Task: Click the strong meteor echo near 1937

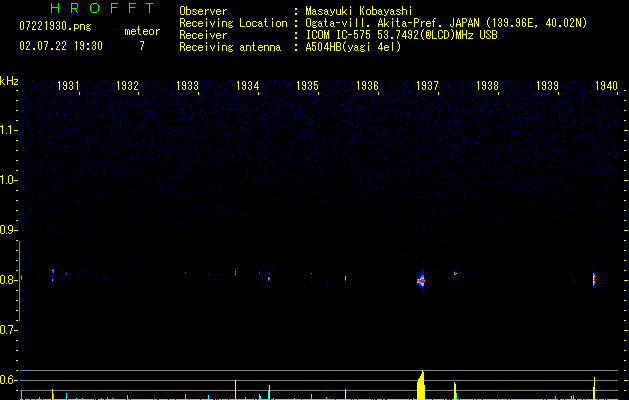Action: coord(421,281)
